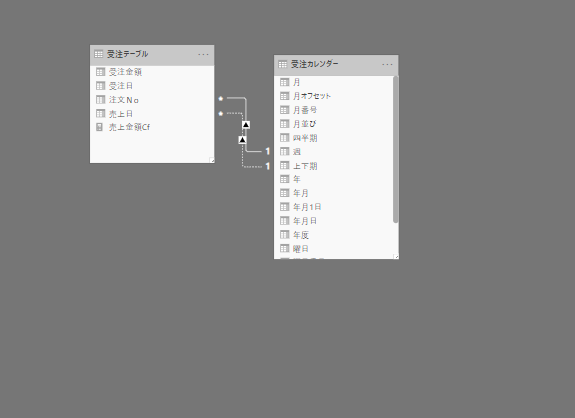
Task: Select the 注文No field
Action: [x=152, y=100]
